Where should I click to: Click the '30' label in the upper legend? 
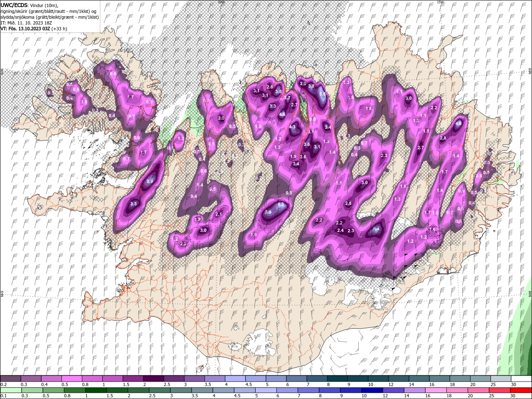514,384
